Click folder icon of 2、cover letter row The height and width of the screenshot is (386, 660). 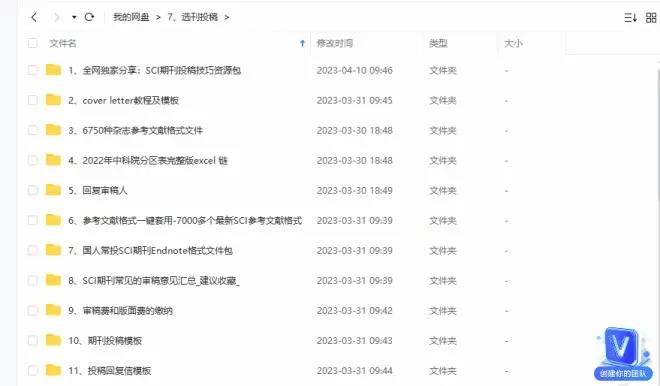coord(53,100)
